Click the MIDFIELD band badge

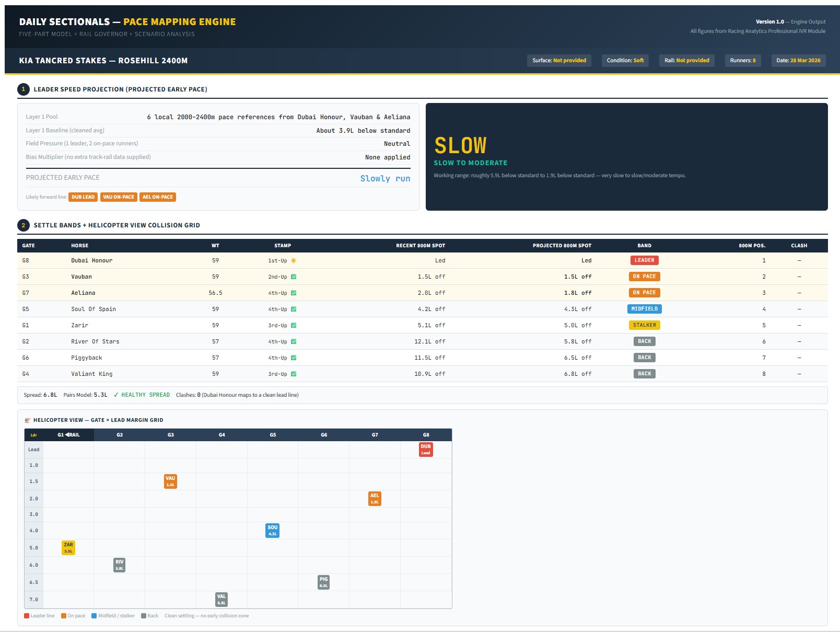(x=644, y=309)
